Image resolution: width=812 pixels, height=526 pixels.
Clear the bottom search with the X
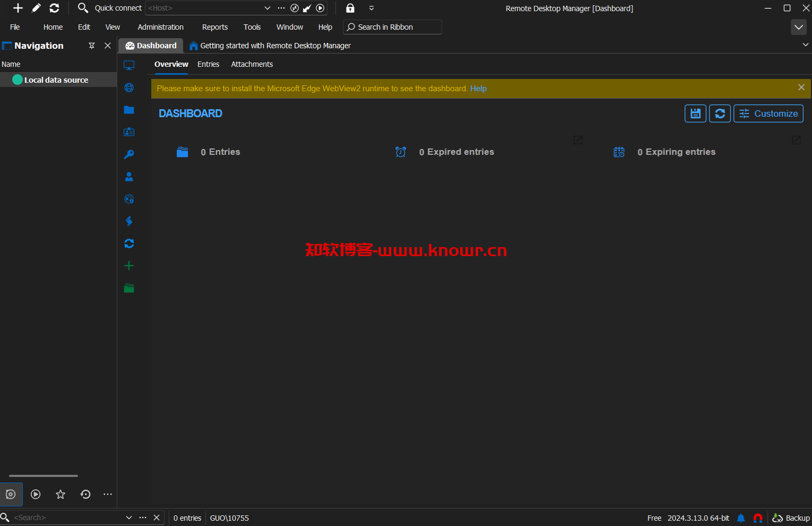[x=157, y=518]
